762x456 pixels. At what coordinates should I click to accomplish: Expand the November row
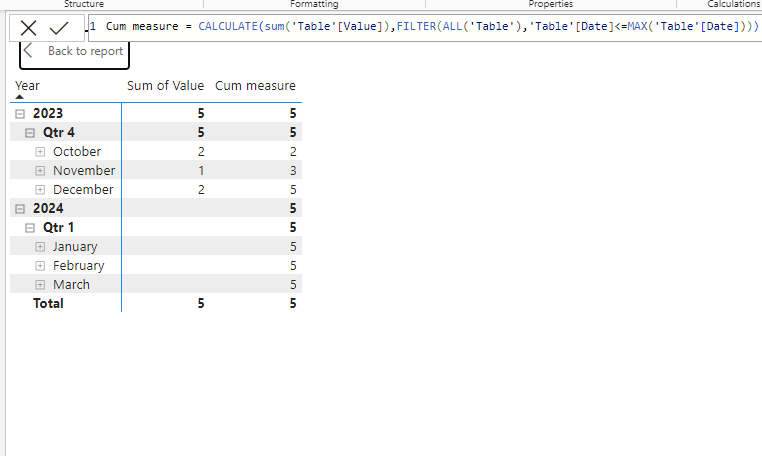(40, 171)
